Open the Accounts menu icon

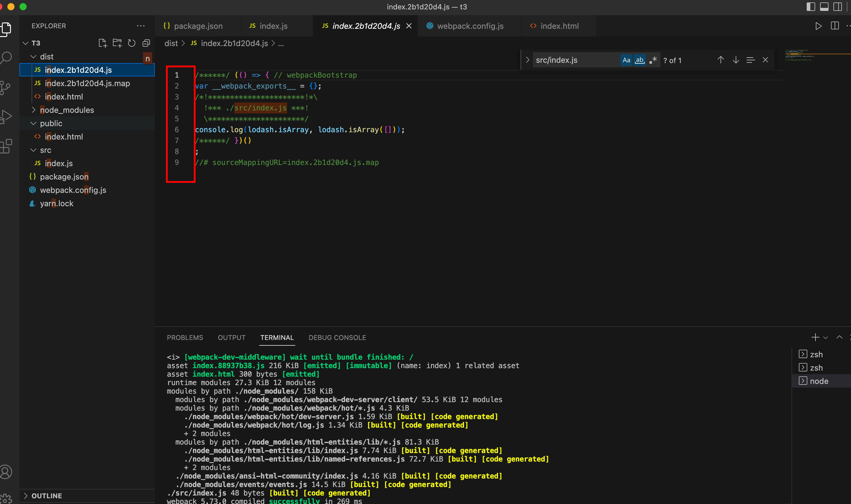(x=5, y=472)
